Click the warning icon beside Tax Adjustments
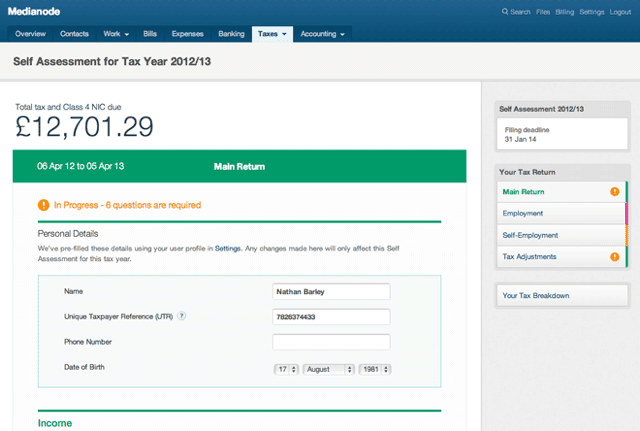This screenshot has width=640, height=431. tap(614, 257)
